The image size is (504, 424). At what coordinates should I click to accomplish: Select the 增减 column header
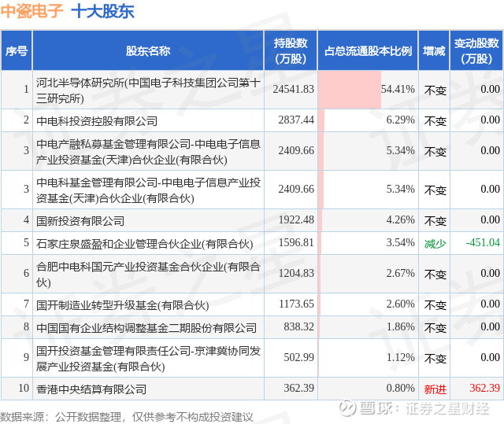[434, 50]
